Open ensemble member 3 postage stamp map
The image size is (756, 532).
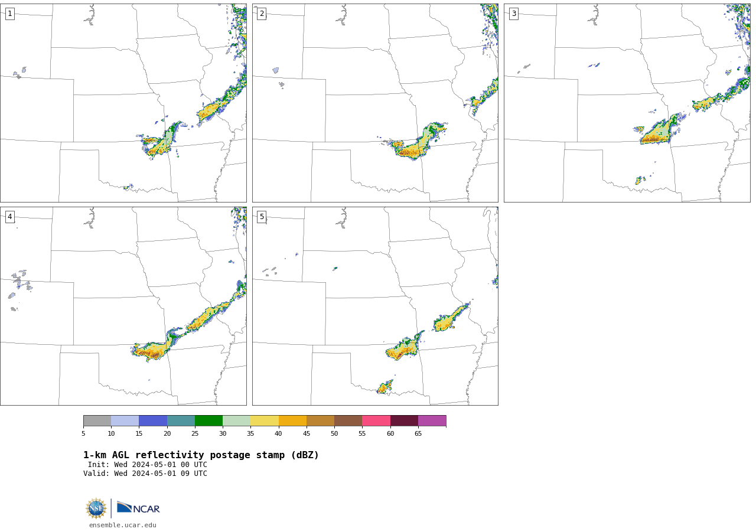point(627,103)
